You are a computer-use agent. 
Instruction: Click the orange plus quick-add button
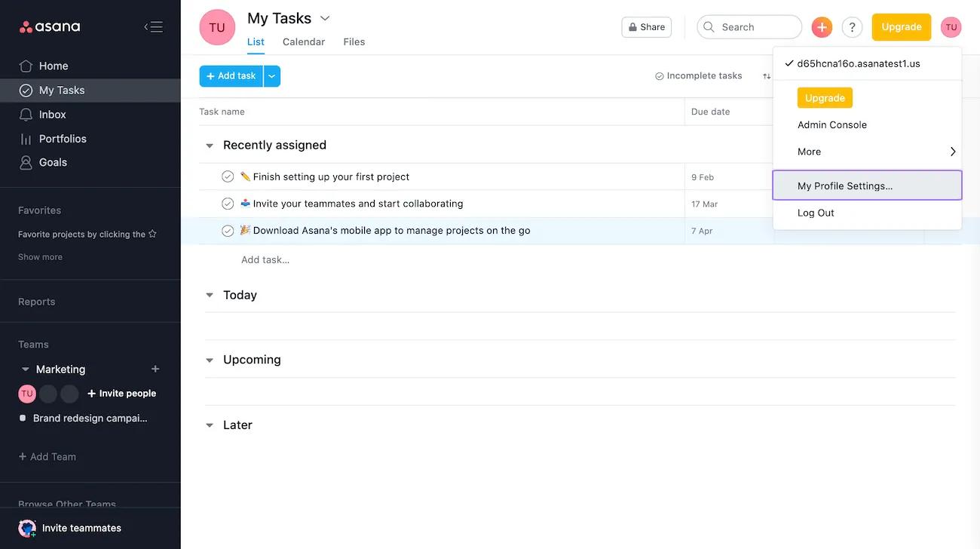tap(822, 27)
